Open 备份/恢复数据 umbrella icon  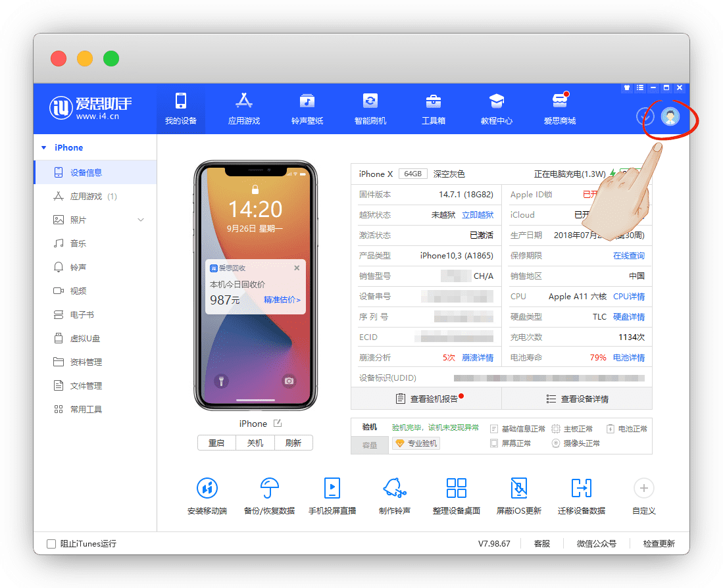point(269,489)
